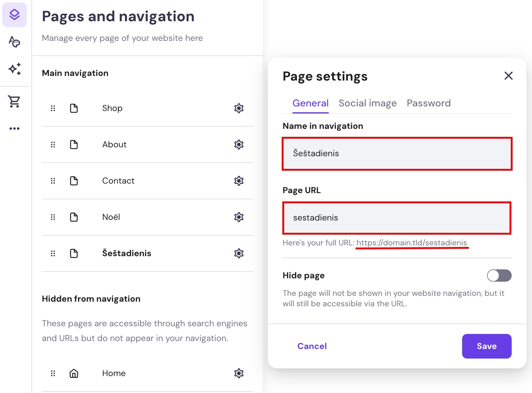Viewport: 532px width, 393px height.
Task: Open the Pages and navigation panel
Action: point(14,14)
